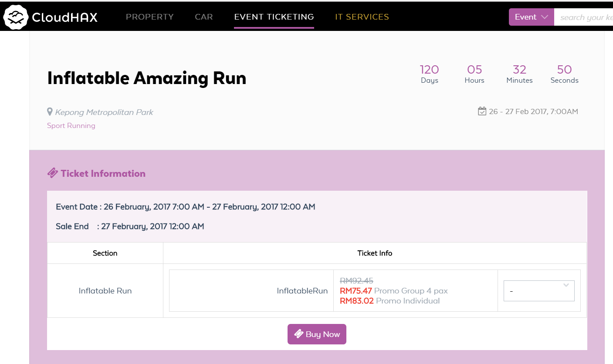This screenshot has width=613, height=364.
Task: Click the Inflatable Amazing Run title
Action: tap(147, 78)
